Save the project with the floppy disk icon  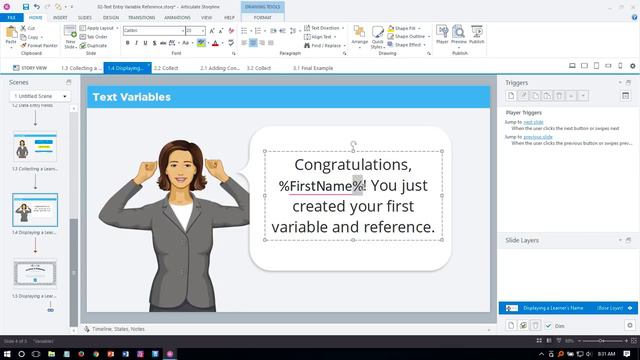(26, 7)
